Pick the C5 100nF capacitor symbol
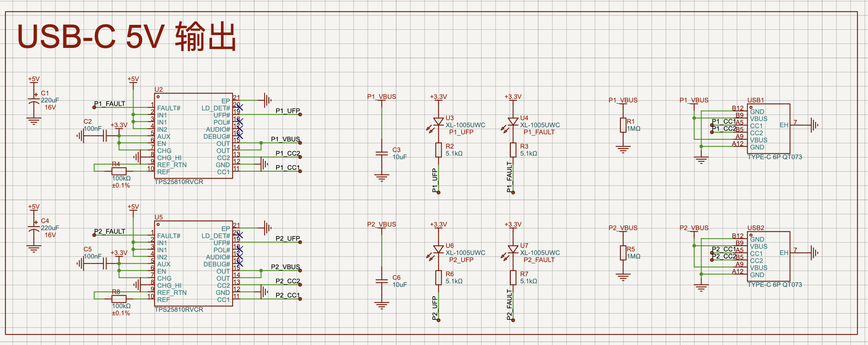This screenshot has width=868, height=345. coord(105,263)
